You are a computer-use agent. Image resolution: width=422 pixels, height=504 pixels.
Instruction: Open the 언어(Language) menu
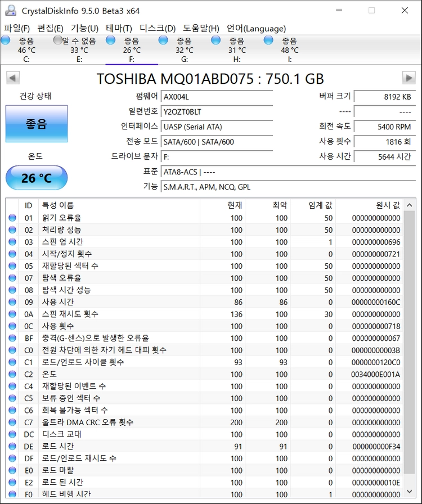coord(257,29)
